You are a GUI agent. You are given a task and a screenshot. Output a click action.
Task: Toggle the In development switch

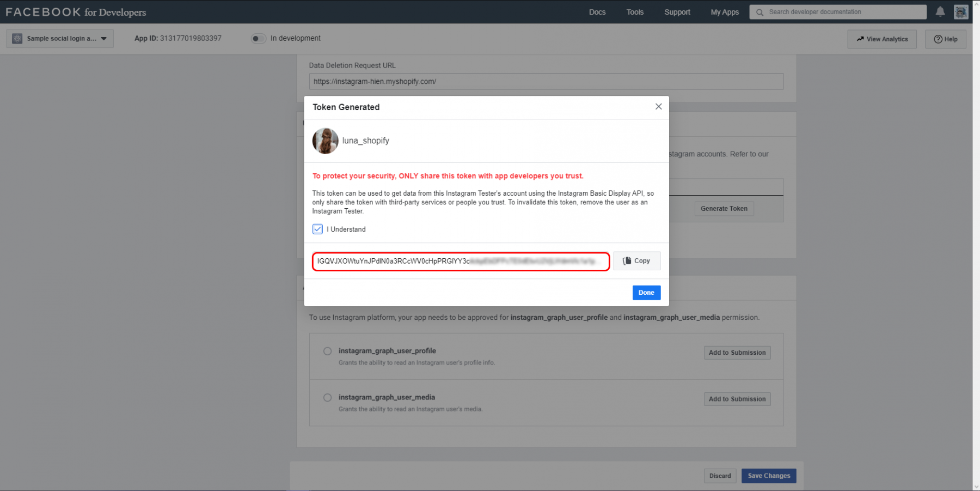point(258,38)
